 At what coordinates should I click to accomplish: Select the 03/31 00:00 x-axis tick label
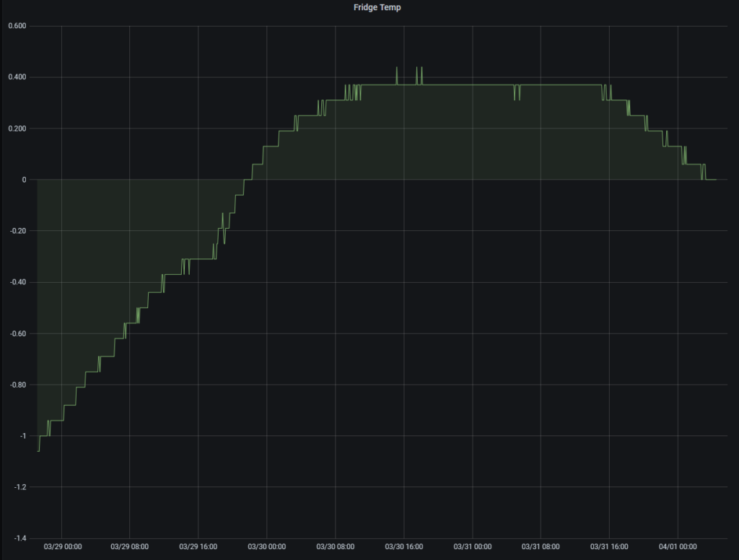click(473, 546)
